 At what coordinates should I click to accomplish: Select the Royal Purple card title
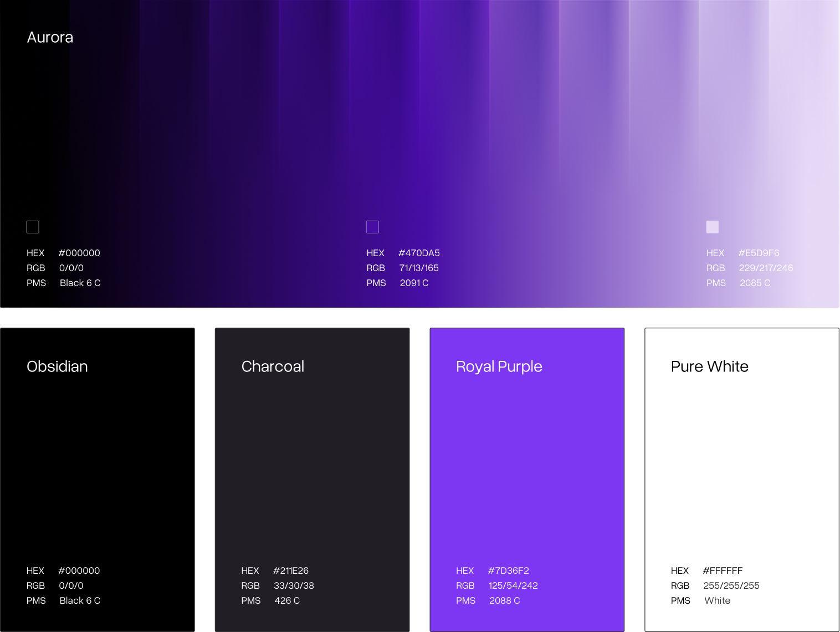tap(499, 366)
